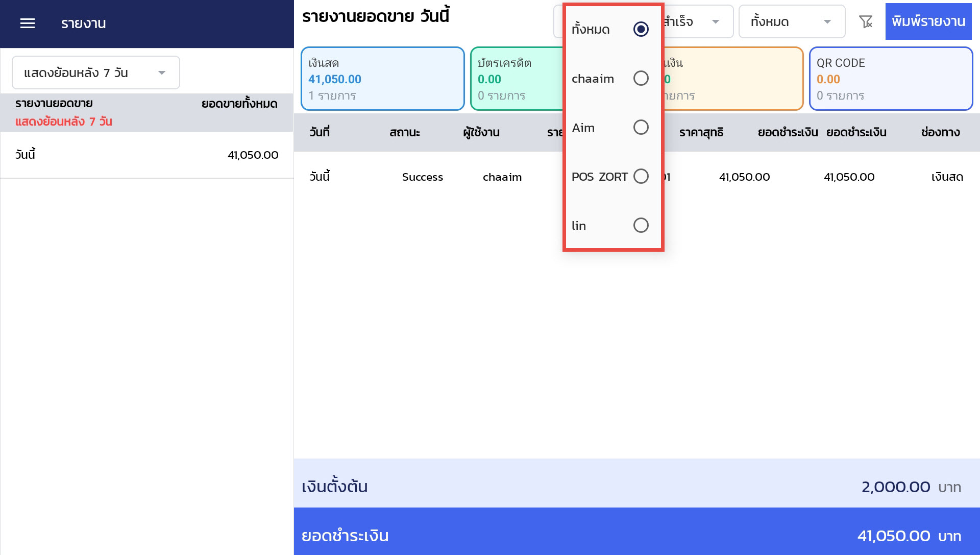Click the ช่องทาง column header
The width and height of the screenshot is (980, 555).
coord(940,133)
